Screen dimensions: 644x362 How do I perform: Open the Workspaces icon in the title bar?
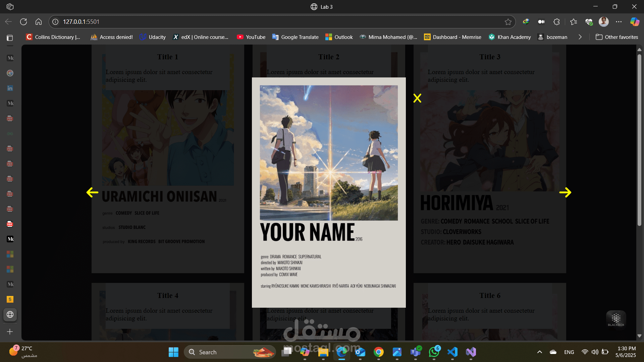pyautogui.click(x=10, y=7)
